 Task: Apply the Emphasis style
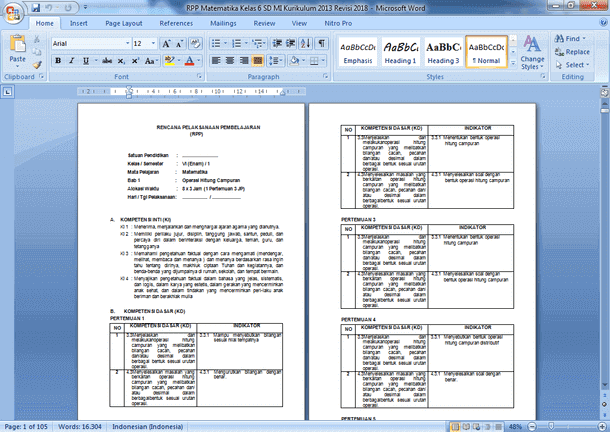click(358, 52)
